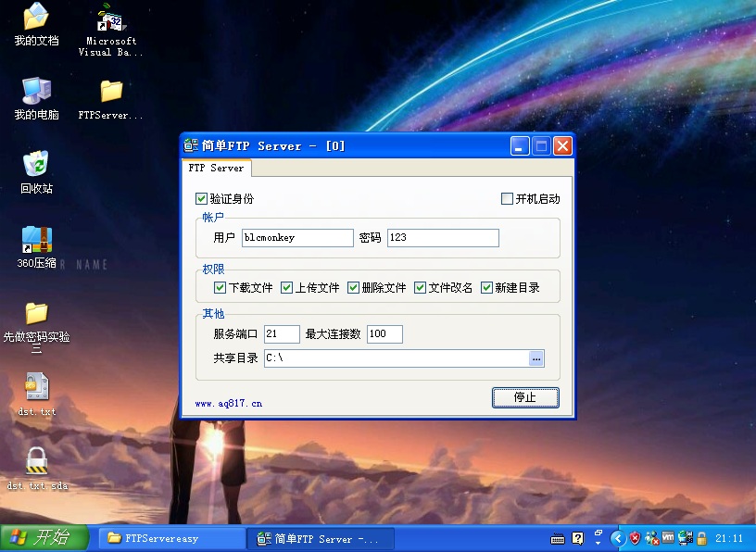756x552 pixels.
Task: Uncheck the 新建目录 permission
Action: [x=486, y=288]
